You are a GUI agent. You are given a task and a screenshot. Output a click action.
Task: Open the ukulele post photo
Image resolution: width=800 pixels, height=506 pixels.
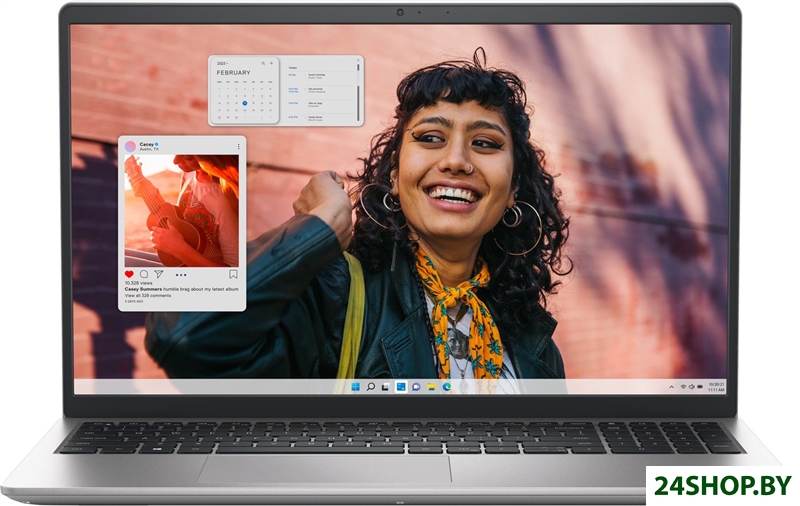182,211
